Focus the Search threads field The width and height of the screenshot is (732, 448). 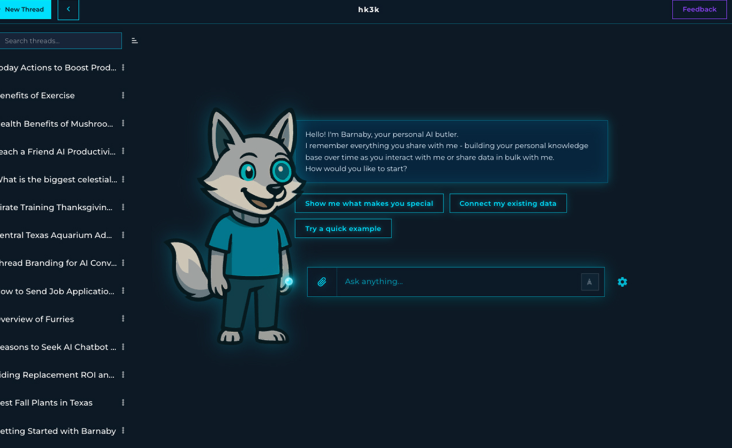pos(60,41)
